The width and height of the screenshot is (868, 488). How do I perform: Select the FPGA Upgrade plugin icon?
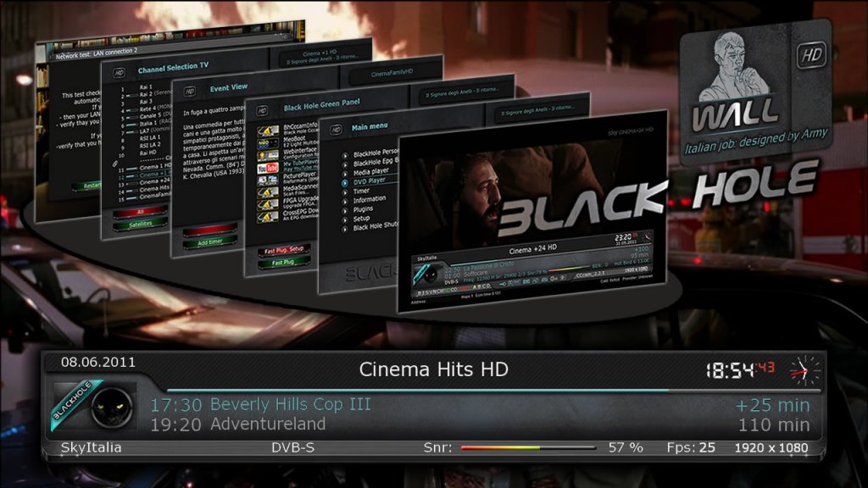coord(267,204)
